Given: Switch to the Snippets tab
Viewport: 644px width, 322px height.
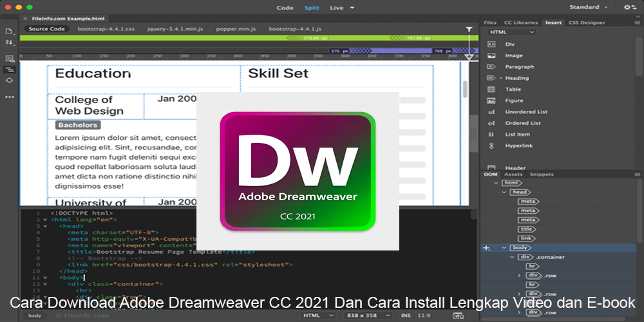Looking at the screenshot, I should 542,174.
